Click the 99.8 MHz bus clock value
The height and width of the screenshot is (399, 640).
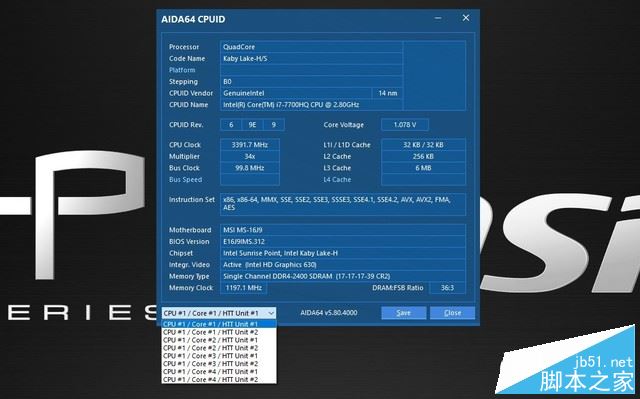tap(250, 168)
